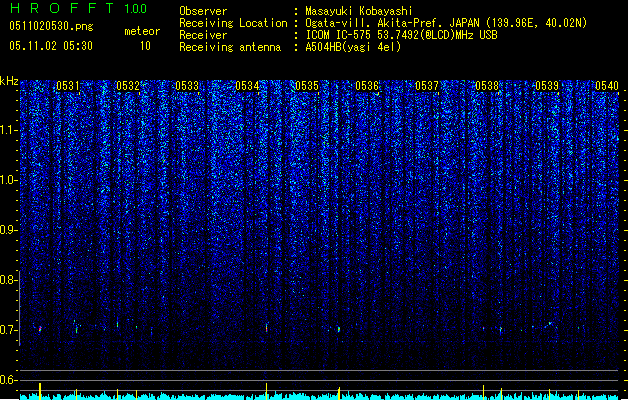This screenshot has height=400, width=629.
Task: Click the meteor label
Action: click(x=142, y=31)
